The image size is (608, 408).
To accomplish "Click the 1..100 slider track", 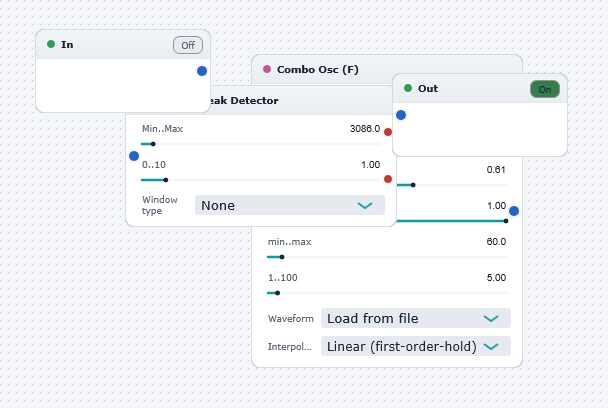I will pos(387,293).
